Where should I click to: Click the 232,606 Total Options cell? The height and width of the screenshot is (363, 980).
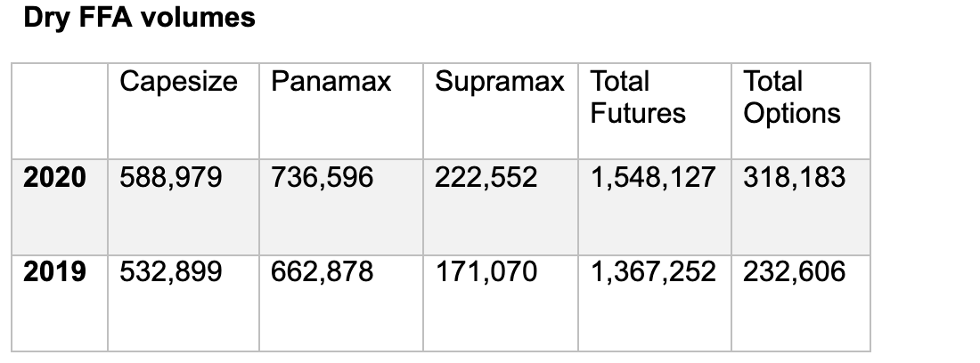pyautogui.click(x=794, y=271)
